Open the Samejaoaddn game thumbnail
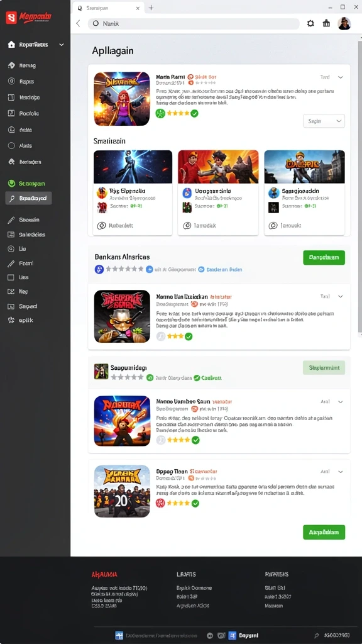This screenshot has height=644, width=362. [304, 167]
